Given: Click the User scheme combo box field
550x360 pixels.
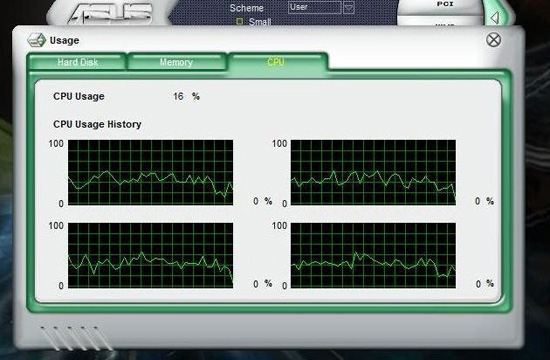Looking at the screenshot, I should [x=315, y=7].
